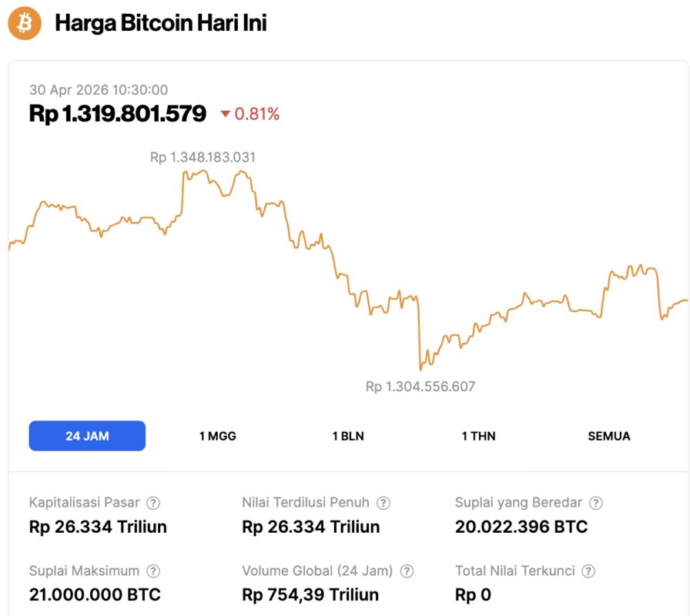The width and height of the screenshot is (690, 616).
Task: Click help icon beside Volume Global (24 Jam)
Action: click(x=407, y=571)
